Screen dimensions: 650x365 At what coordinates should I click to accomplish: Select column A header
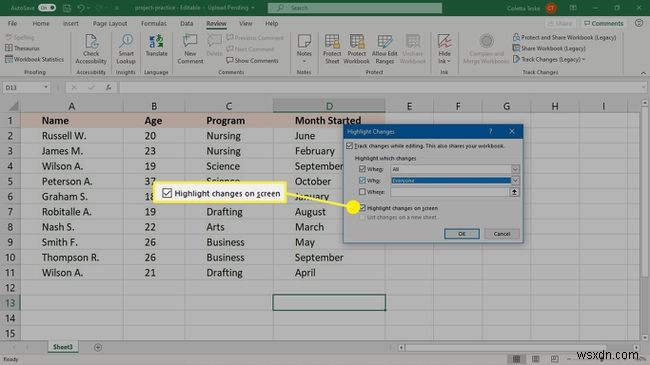coord(72,106)
